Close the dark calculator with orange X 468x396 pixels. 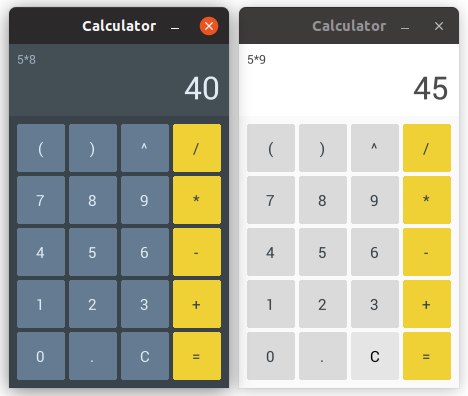209,26
